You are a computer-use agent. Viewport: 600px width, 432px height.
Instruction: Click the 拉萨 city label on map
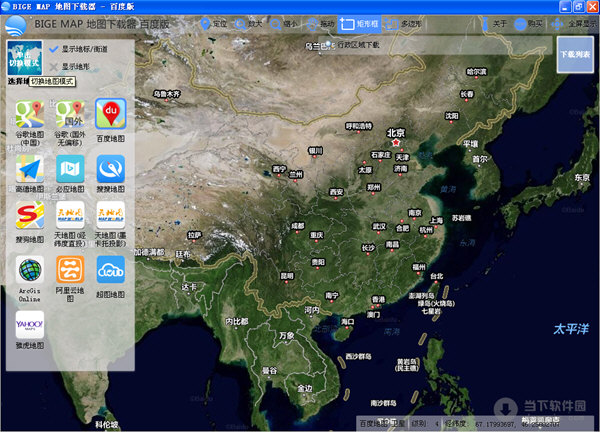click(x=194, y=235)
